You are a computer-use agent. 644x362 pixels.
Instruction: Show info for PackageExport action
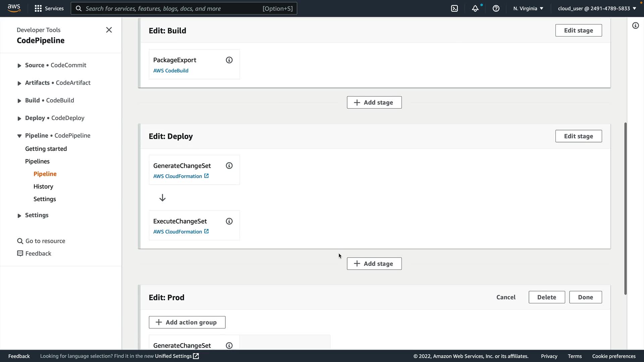(229, 60)
